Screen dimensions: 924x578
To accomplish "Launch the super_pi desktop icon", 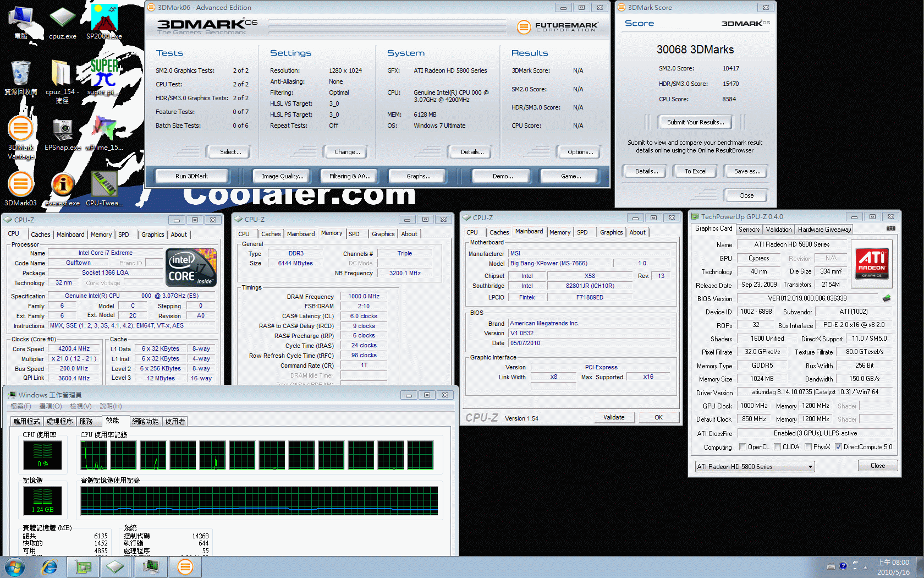I will click(104, 77).
